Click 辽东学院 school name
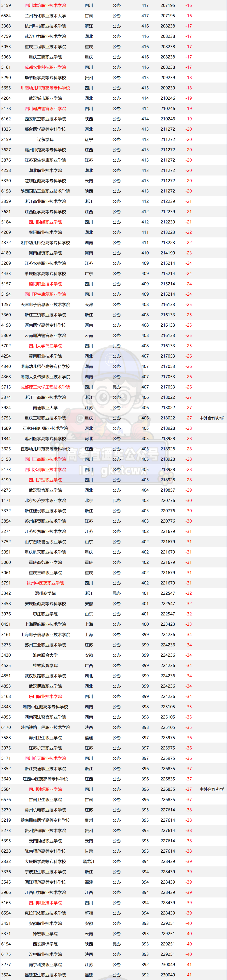Image resolution: width=227 pixels, height=980 pixels. (x=45, y=140)
